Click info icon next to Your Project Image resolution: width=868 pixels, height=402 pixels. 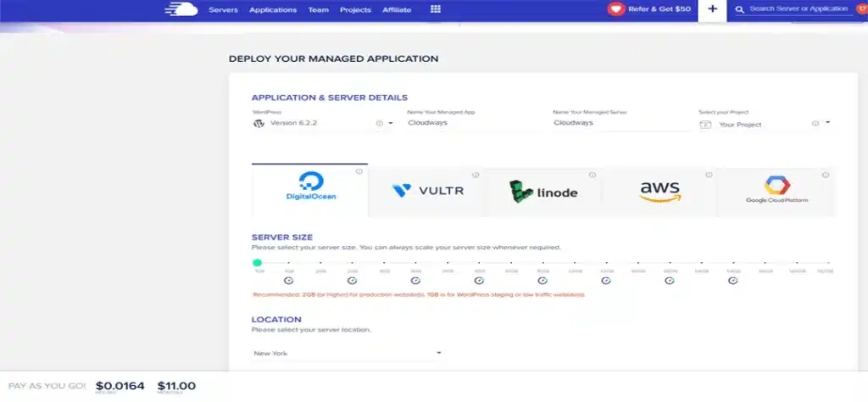815,124
